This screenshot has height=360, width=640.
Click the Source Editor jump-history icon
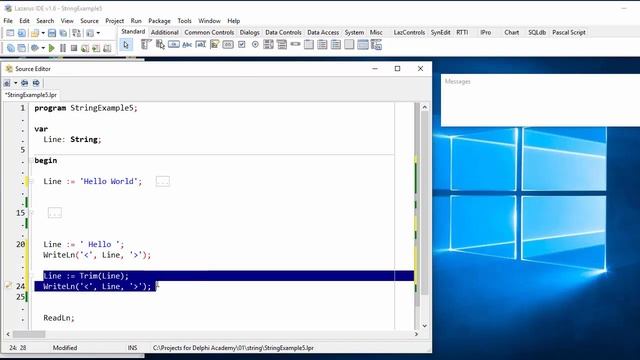tap(7, 83)
